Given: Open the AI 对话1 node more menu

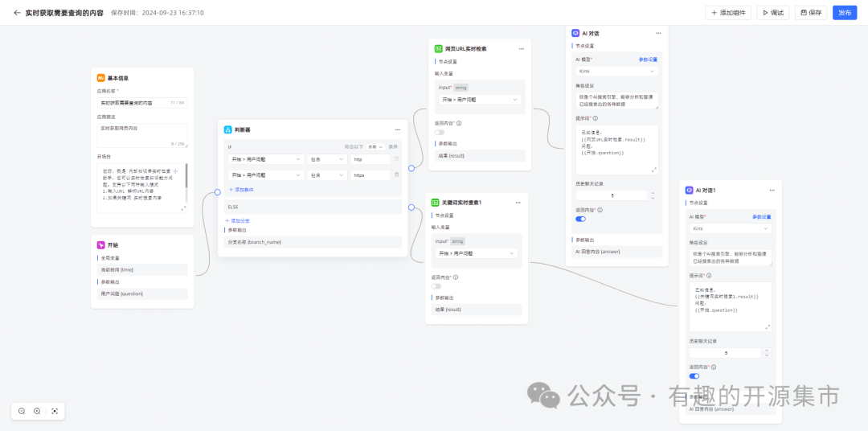Looking at the screenshot, I should point(772,190).
